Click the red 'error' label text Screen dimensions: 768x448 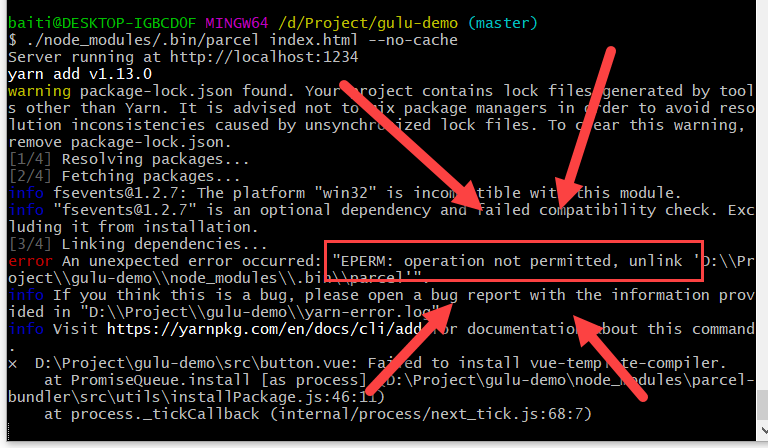30,261
